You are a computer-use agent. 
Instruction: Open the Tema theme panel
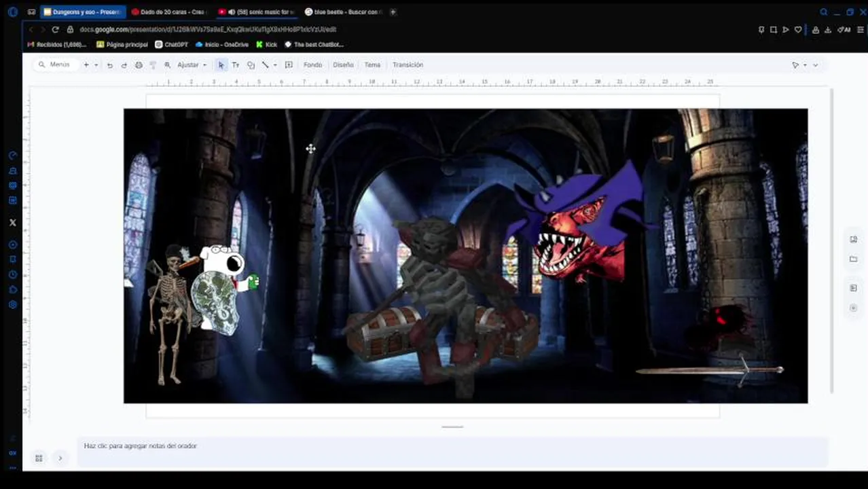coord(372,65)
